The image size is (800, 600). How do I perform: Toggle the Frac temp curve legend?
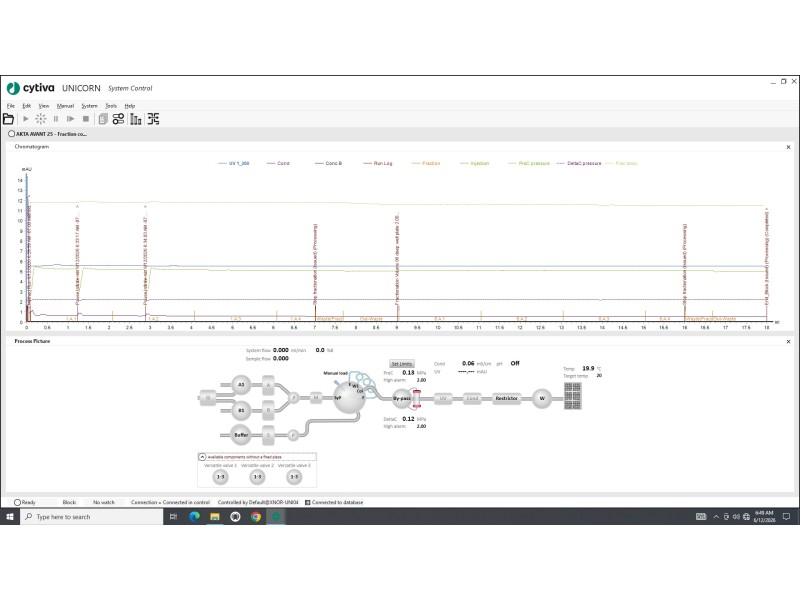(621, 163)
